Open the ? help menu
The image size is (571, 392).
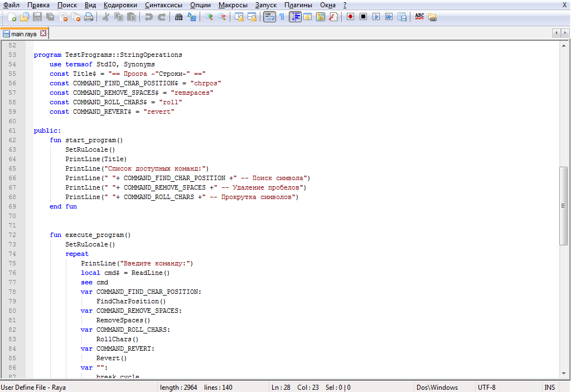[x=345, y=5]
